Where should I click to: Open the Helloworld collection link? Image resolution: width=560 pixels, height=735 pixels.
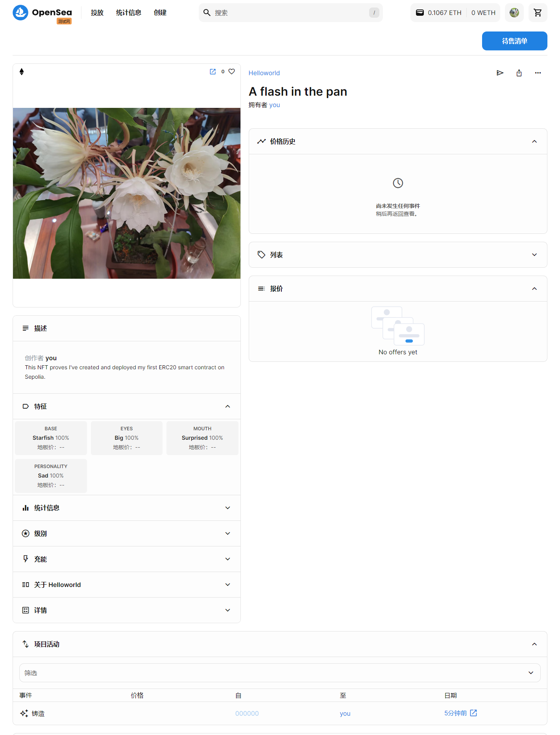[264, 73]
